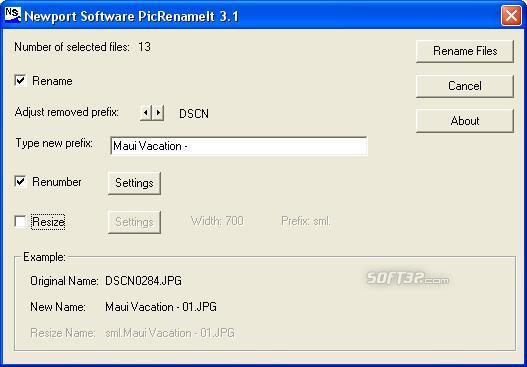
Task: Shift removed prefix left with left arrow
Action: tap(146, 113)
